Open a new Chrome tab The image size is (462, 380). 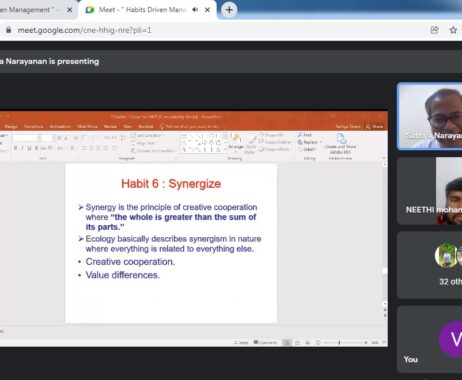click(229, 10)
